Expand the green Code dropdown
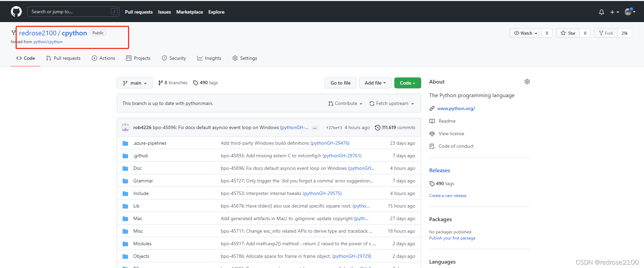Screen dimensions: 644x268 (408, 83)
